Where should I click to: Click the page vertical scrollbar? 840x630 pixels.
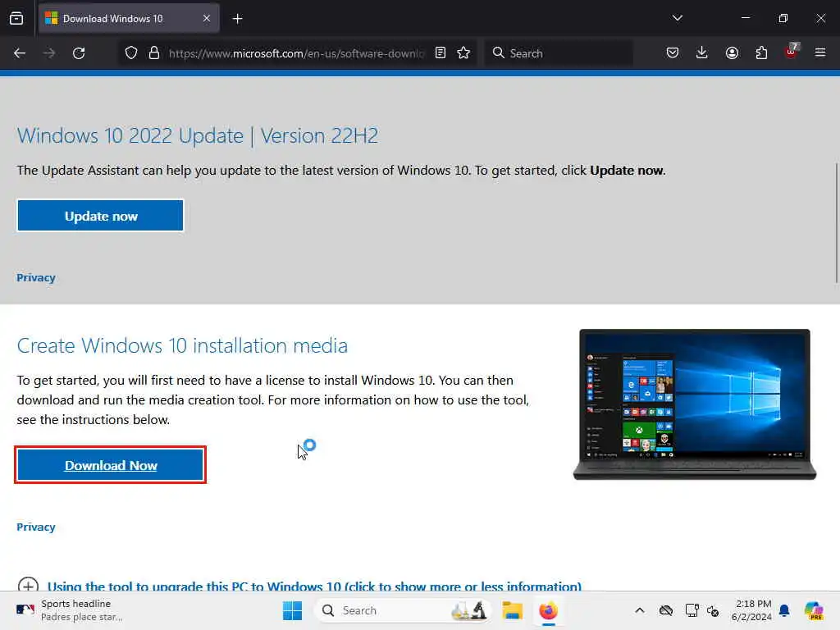[x=836, y=222]
